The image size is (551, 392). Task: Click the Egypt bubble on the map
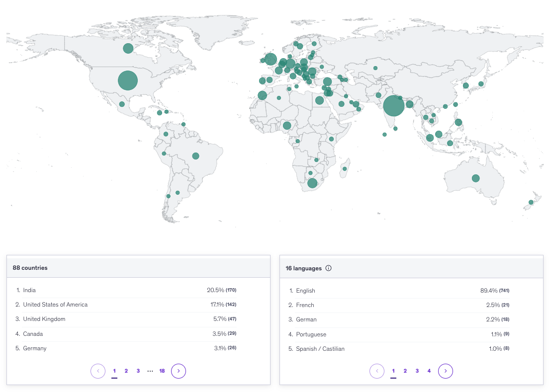[319, 100]
